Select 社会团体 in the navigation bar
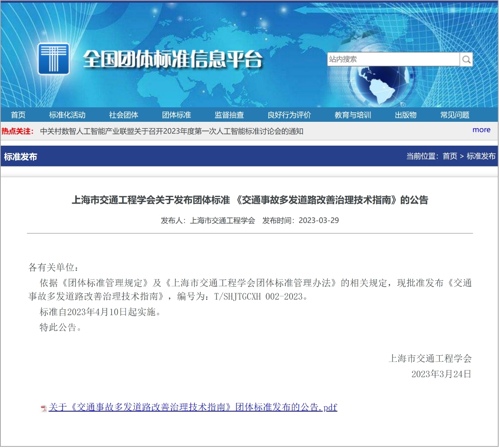The image size is (499, 448). click(x=123, y=115)
